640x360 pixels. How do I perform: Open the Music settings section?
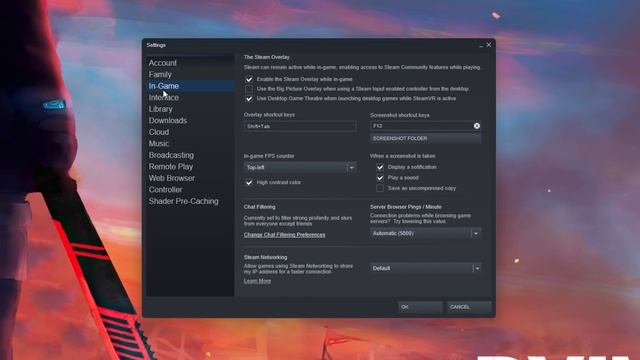159,144
